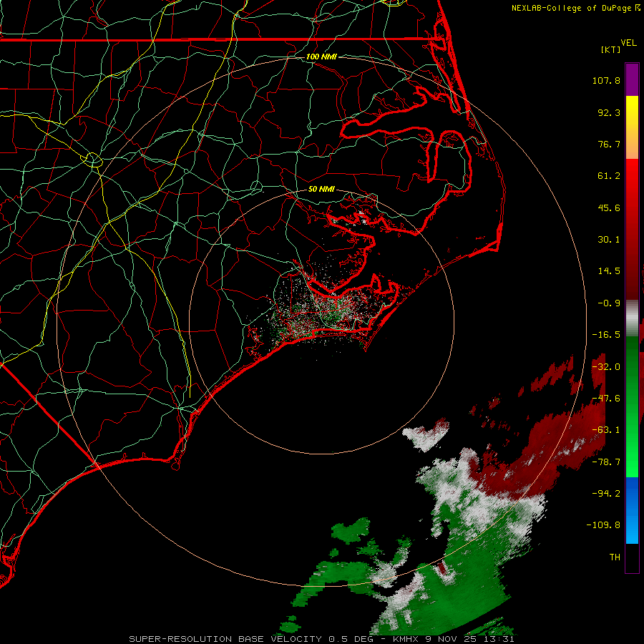Image resolution: width=644 pixels, height=644 pixels.
Task: Click the KMHX 9 NOV 25 13:31 timestamp
Action: (x=454, y=639)
